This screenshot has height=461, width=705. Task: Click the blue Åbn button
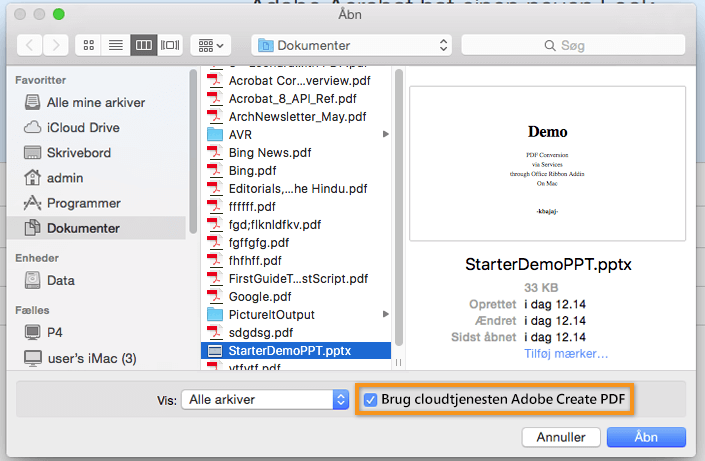tap(646, 437)
